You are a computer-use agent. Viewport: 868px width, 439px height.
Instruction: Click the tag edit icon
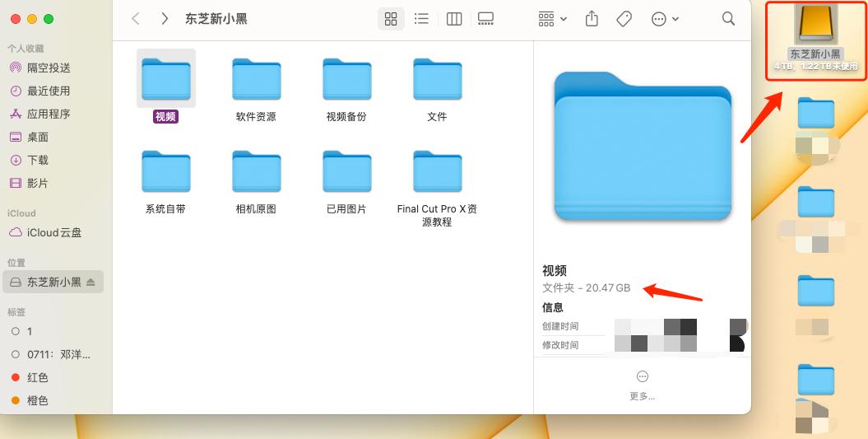pyautogui.click(x=624, y=19)
